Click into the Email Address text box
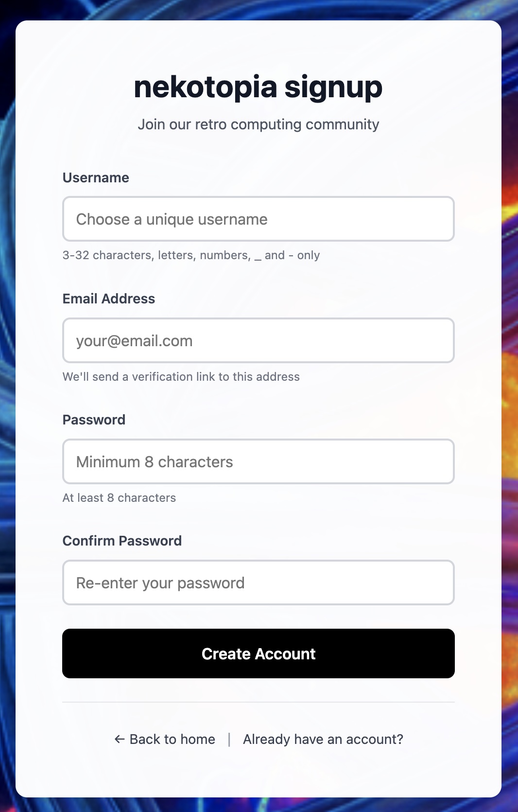The width and height of the screenshot is (518, 812). 259,341
